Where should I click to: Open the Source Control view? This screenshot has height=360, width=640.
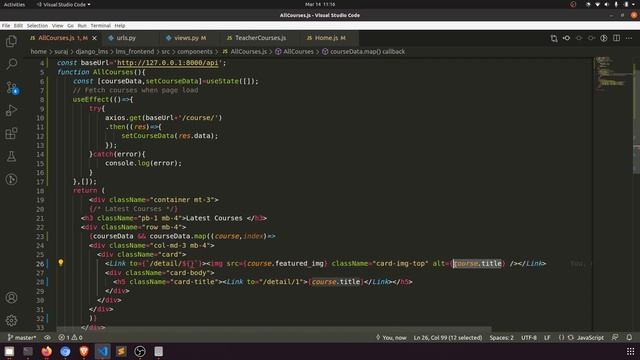(11, 87)
